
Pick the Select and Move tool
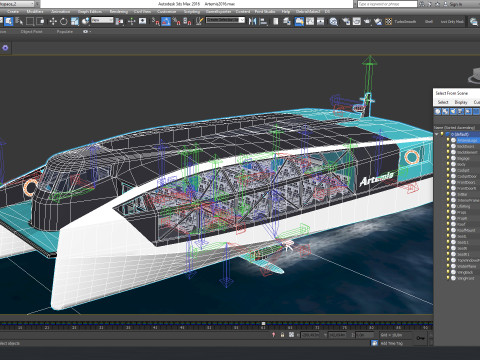point(53,21)
